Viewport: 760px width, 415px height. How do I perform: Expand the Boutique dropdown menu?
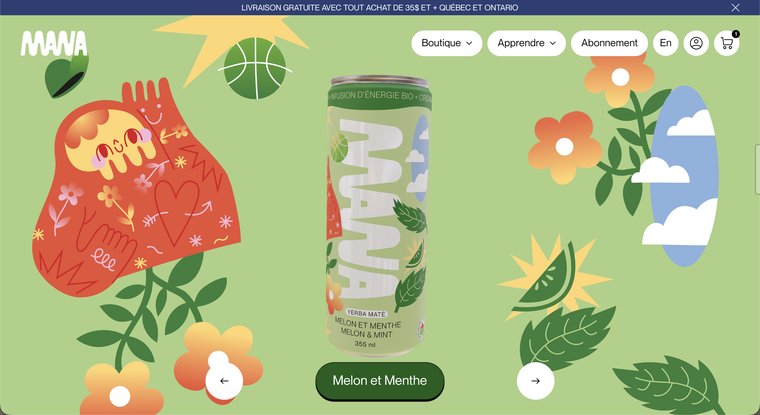coord(447,43)
